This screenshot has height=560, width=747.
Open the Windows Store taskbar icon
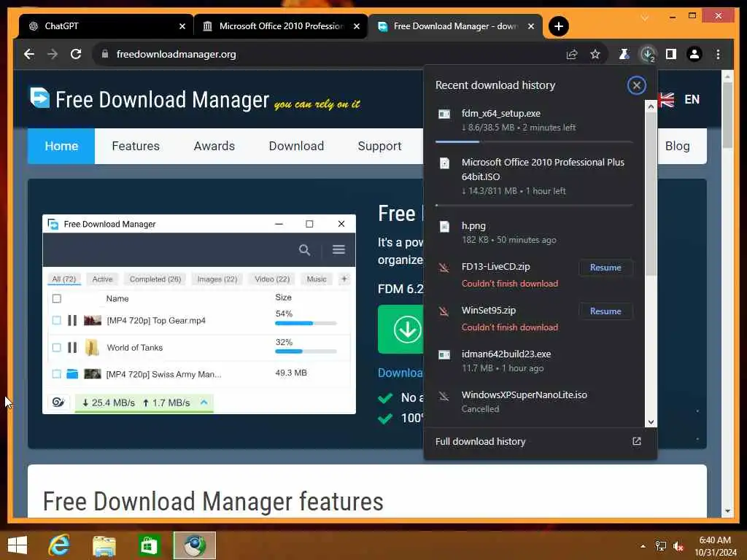(149, 545)
